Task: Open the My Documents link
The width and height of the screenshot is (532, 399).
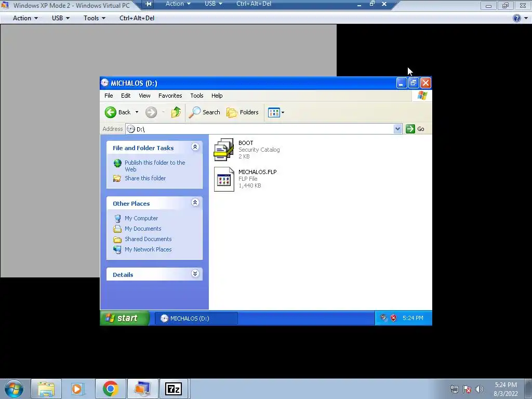Action: (143, 229)
